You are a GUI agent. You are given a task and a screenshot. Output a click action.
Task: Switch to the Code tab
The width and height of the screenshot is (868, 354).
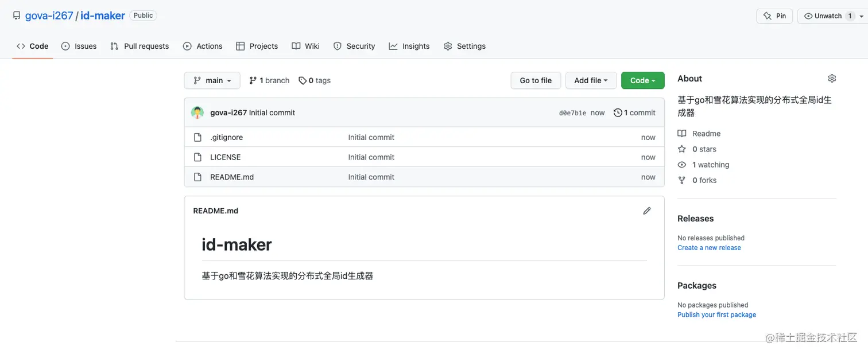[x=32, y=46]
